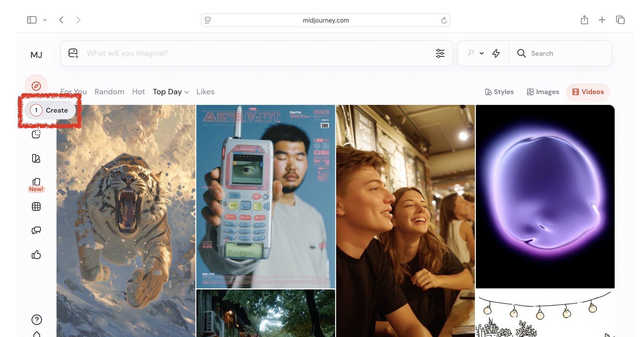The height and width of the screenshot is (337, 644).
Task: Switch to the Images filter
Action: click(543, 92)
